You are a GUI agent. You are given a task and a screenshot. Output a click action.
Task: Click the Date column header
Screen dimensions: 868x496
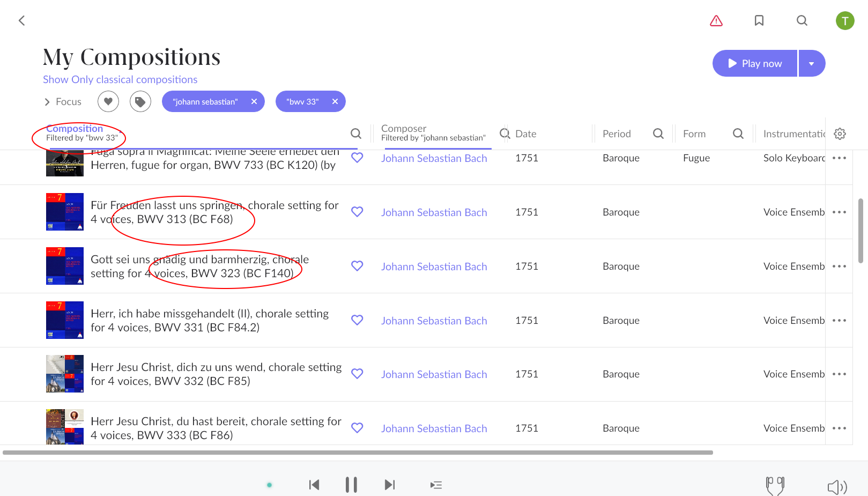(x=525, y=134)
